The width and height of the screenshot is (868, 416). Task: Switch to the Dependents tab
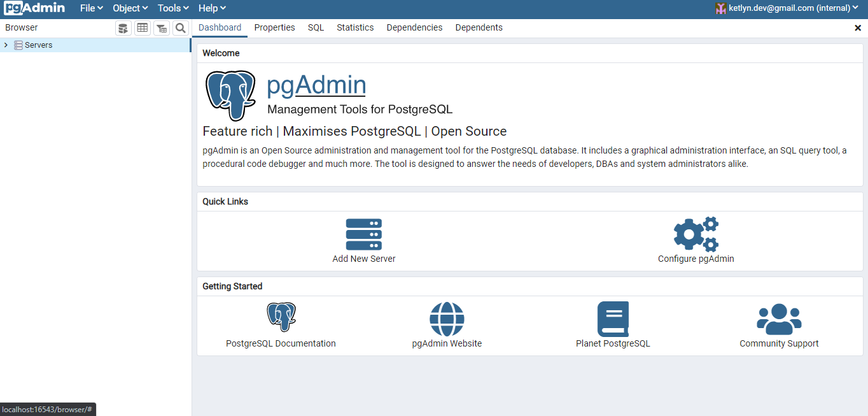(479, 27)
